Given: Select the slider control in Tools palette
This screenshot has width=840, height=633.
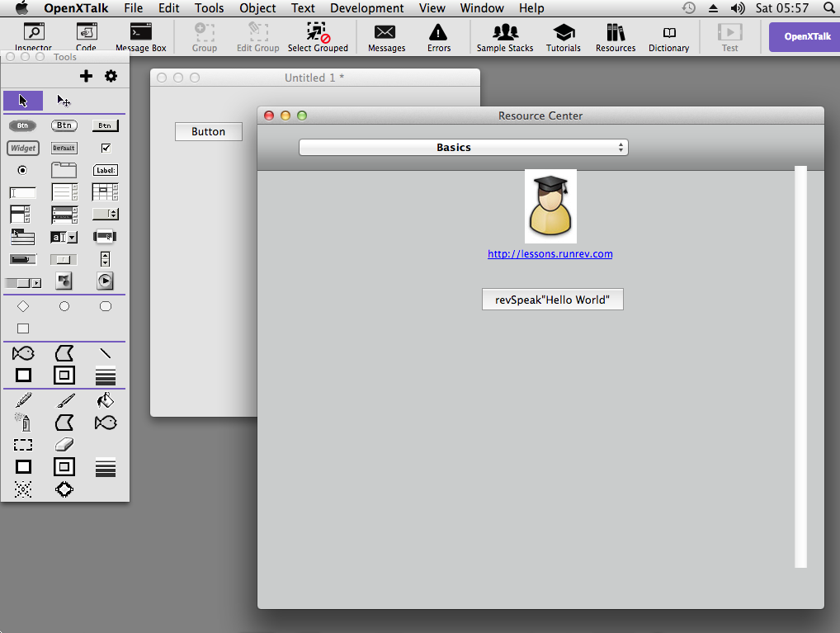Looking at the screenshot, I should (64, 260).
